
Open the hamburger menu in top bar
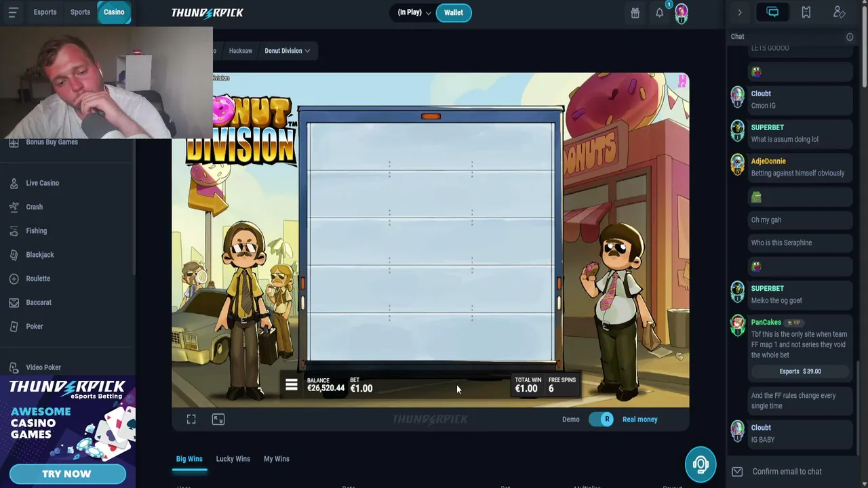pos(13,12)
